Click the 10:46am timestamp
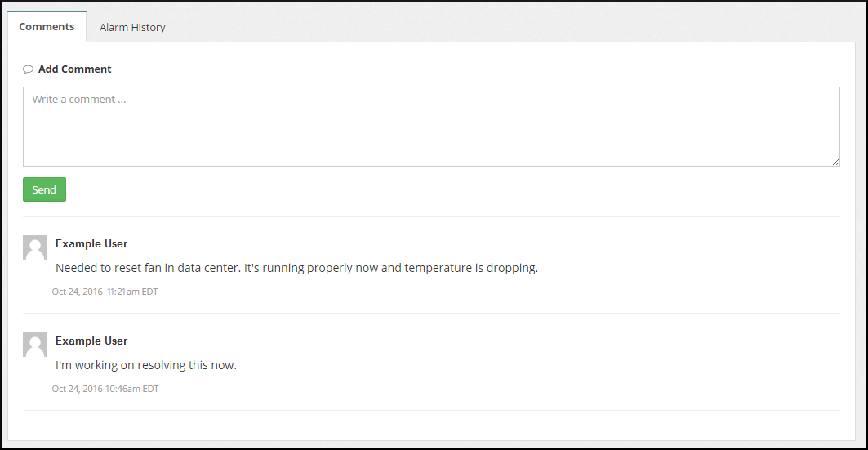868x450 pixels. pos(122,389)
